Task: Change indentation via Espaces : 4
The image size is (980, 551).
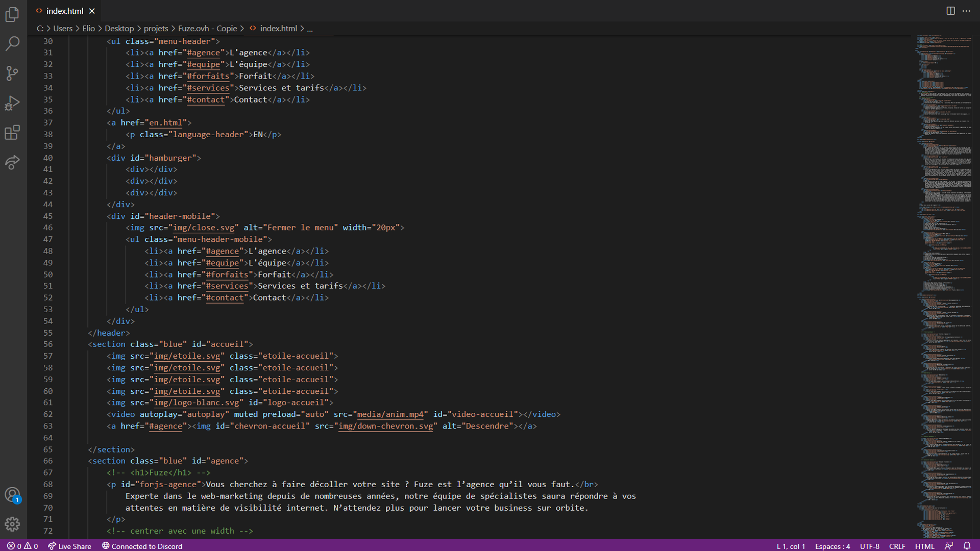Action: 832,546
